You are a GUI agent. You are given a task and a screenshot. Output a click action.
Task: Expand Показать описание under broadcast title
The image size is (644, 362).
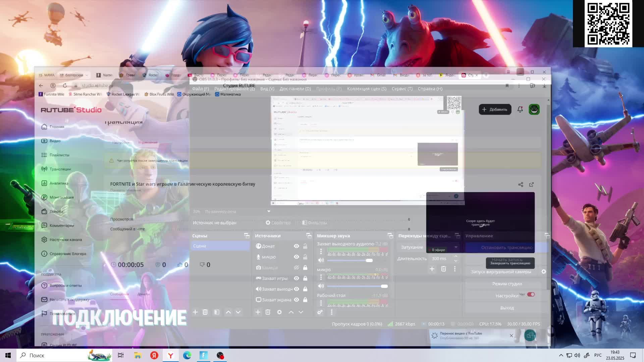click(x=126, y=190)
